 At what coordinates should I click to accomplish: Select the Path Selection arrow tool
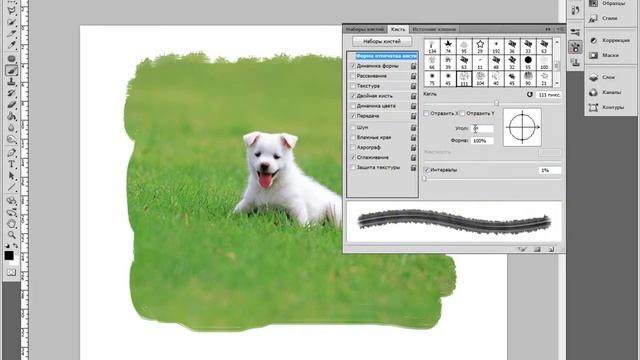(x=11, y=176)
